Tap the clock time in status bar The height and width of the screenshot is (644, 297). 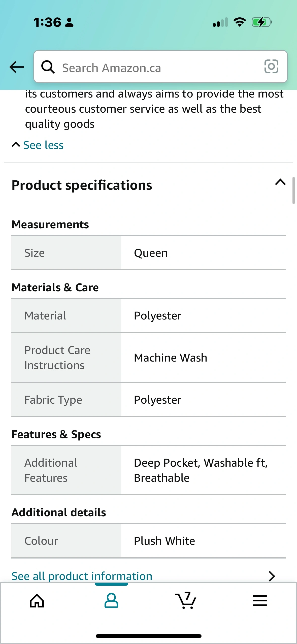point(47,22)
